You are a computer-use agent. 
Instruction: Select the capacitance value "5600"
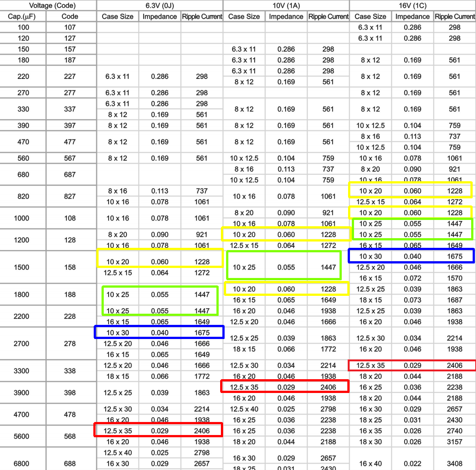pos(22,436)
